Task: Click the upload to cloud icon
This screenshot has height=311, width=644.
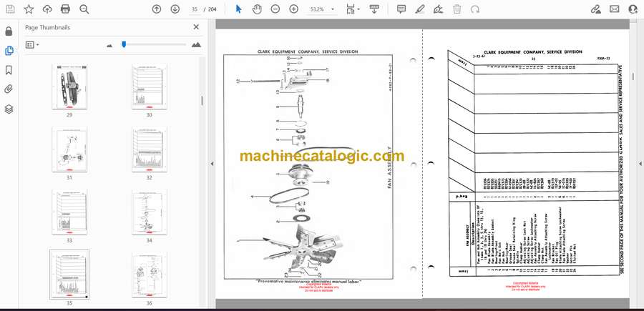Action: coord(47,9)
